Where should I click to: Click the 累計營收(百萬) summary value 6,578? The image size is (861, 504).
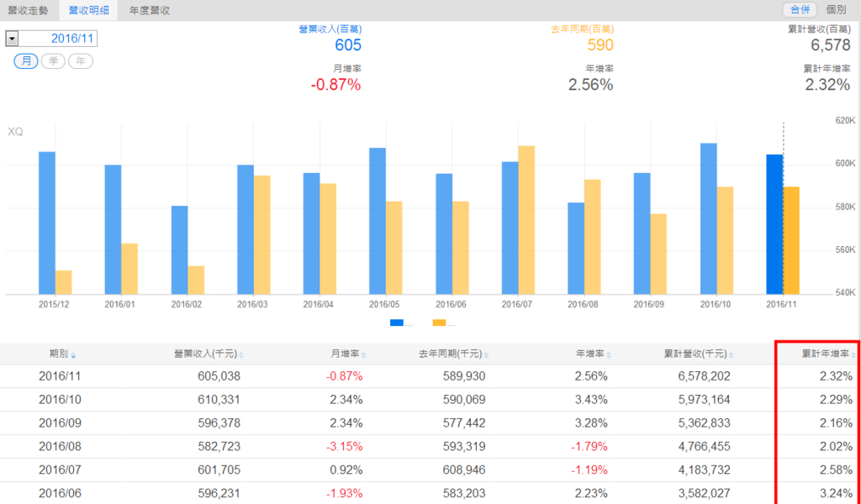click(x=830, y=45)
